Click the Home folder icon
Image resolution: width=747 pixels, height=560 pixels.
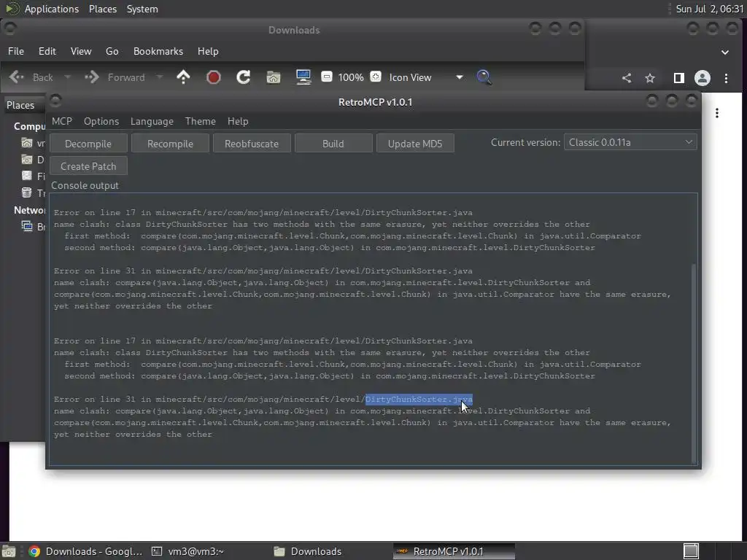(x=274, y=77)
